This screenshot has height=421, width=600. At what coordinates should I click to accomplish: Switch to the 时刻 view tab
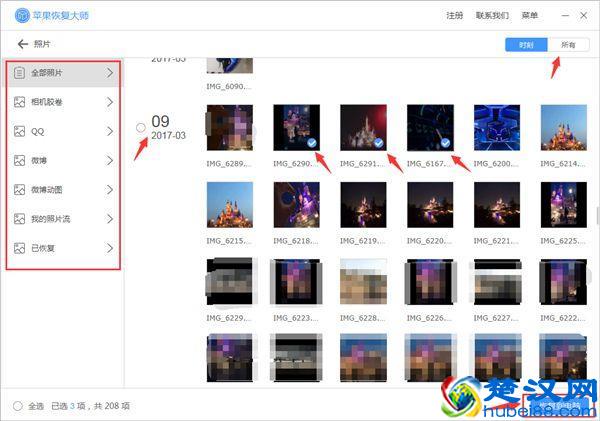tap(526, 45)
